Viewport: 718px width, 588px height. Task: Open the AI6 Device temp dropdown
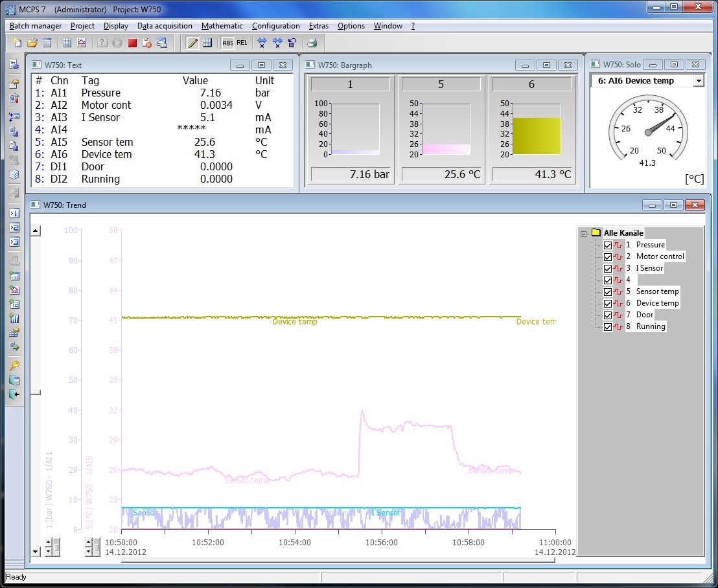click(698, 81)
